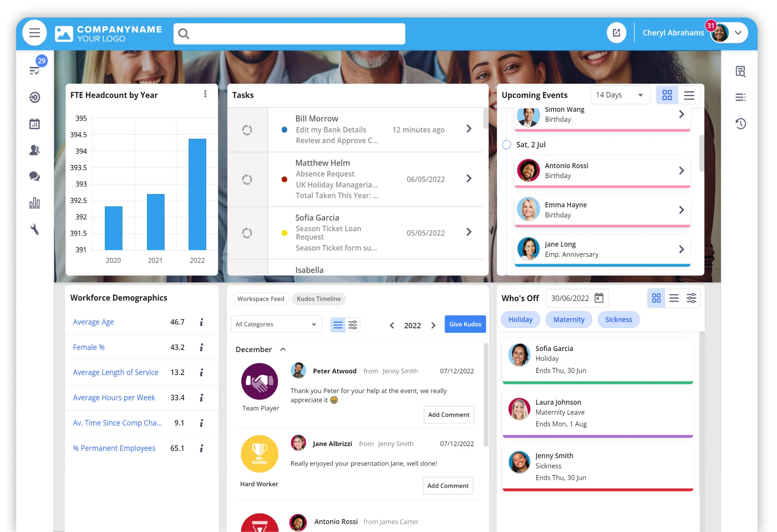The image size is (777, 532).
Task: Switch to the Kudos Timeline tab
Action: 319,299
